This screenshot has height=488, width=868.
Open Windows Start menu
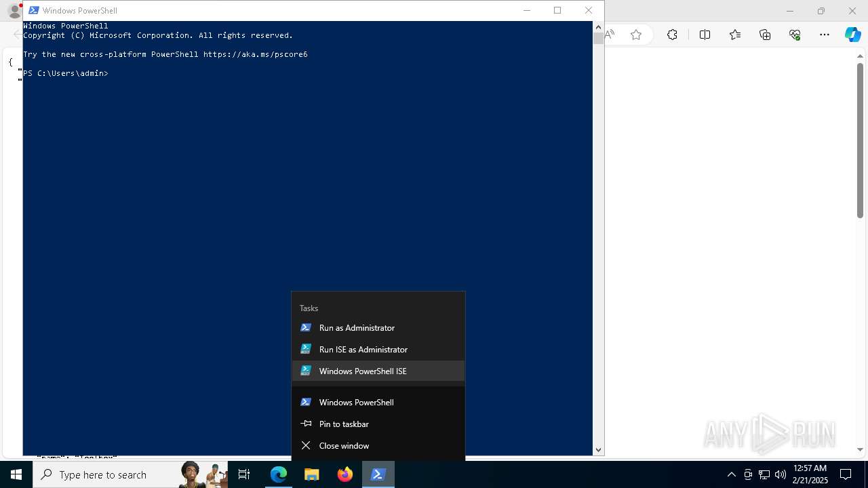16,474
